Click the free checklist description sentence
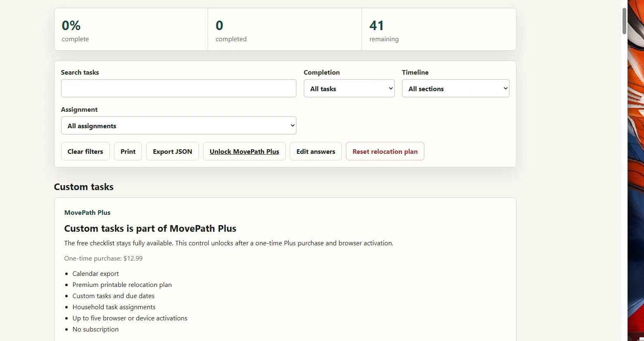The width and height of the screenshot is (644, 341). (229, 243)
